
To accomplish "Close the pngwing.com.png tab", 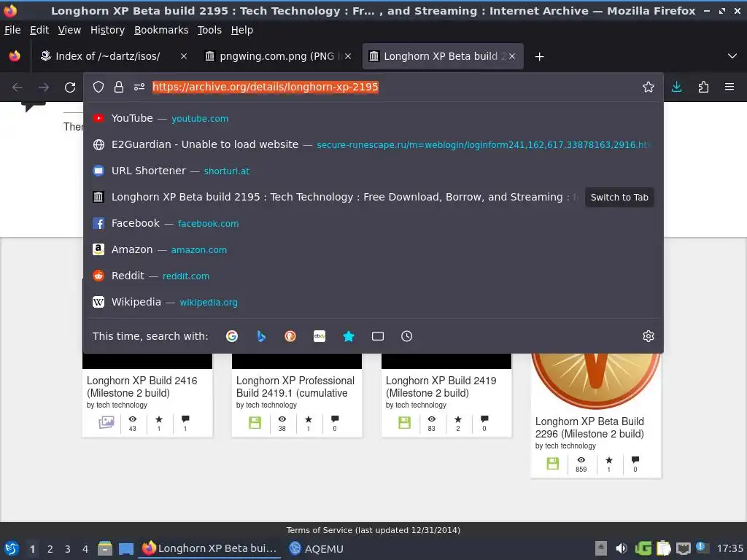I will click(348, 56).
